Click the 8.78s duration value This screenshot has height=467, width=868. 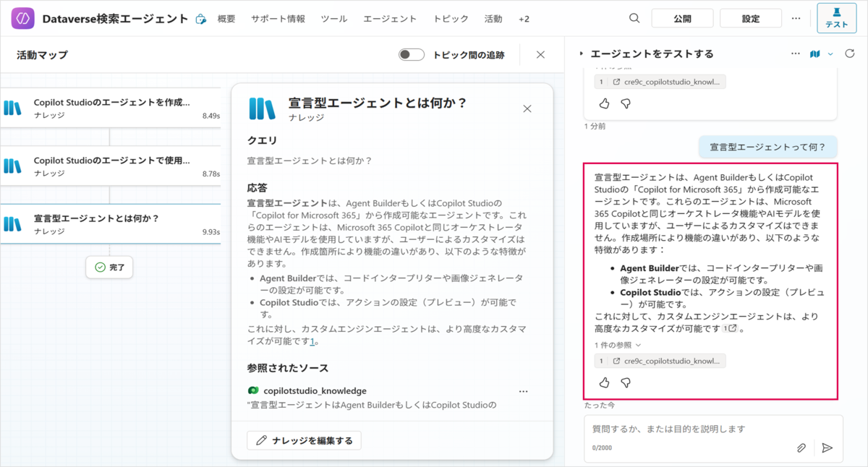click(211, 174)
